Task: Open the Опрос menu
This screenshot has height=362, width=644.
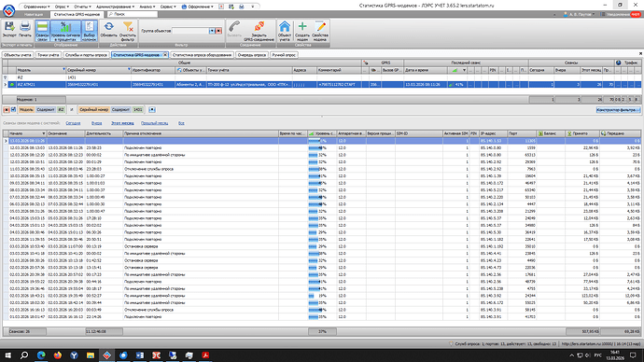Action: (x=62, y=7)
